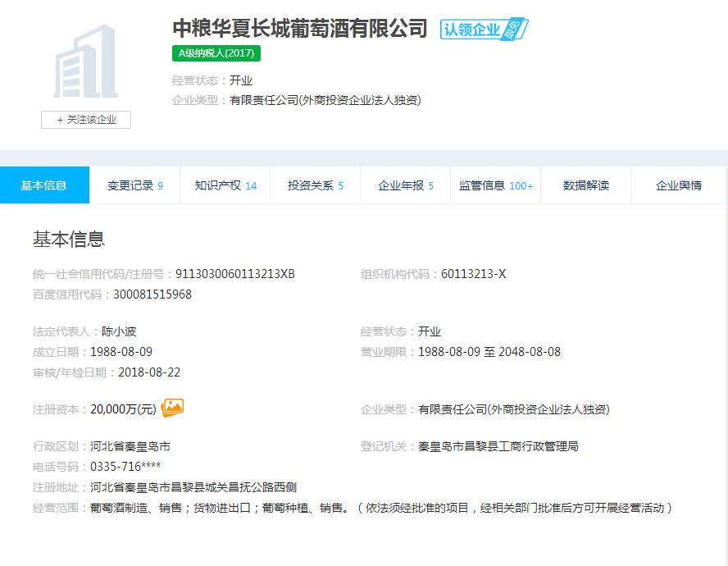Open the 企业舆情 tab
The height and width of the screenshot is (566, 728).
point(678,185)
